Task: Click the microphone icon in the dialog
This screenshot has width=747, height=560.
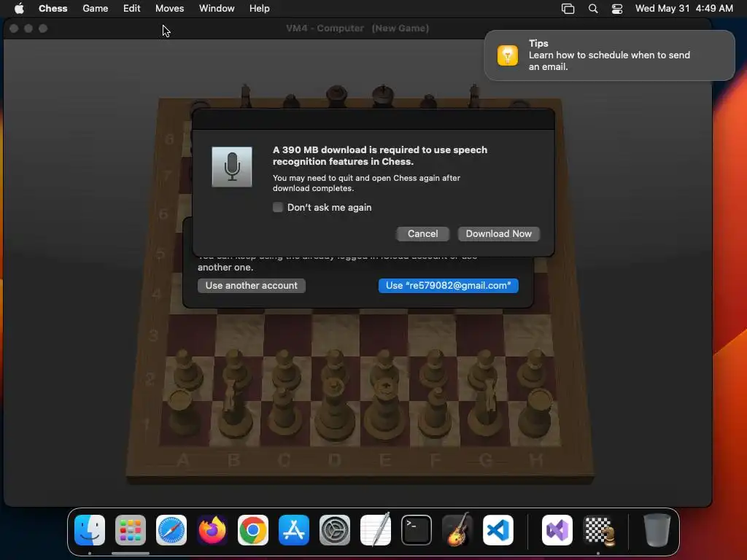Action: point(232,167)
